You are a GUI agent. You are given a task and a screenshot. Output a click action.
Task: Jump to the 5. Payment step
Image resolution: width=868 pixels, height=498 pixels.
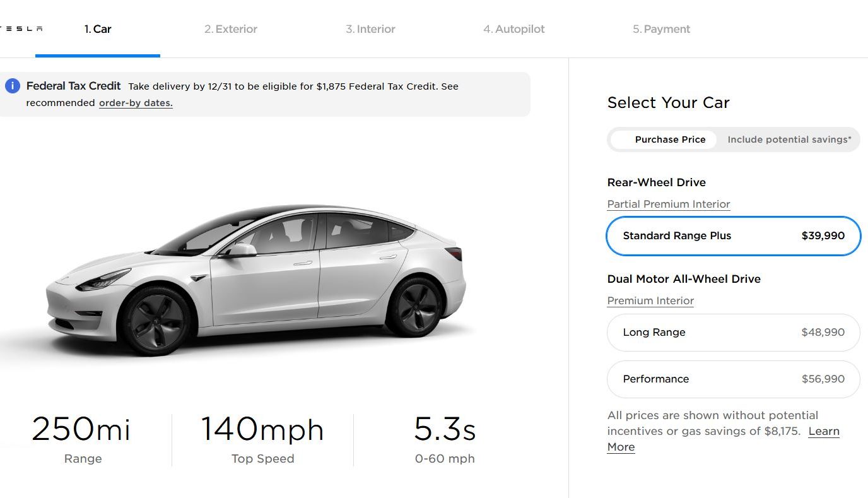pos(661,29)
